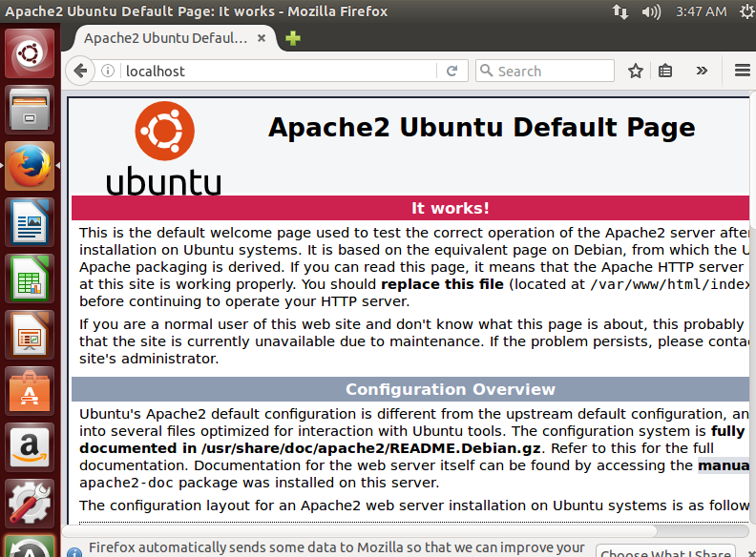The height and width of the screenshot is (557, 756).
Task: Click the Apache2 Ubuntu Default Page heading
Action: (x=481, y=128)
